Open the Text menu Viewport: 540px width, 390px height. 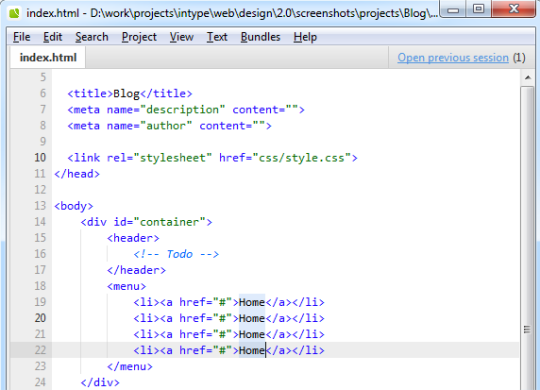click(x=217, y=37)
